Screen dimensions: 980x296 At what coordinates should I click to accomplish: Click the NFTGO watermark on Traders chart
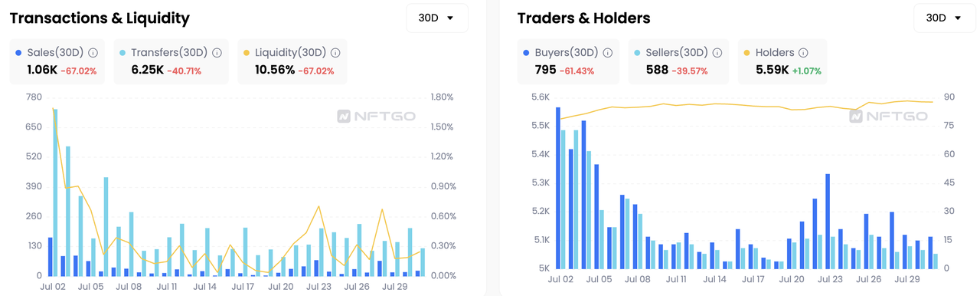tap(888, 117)
